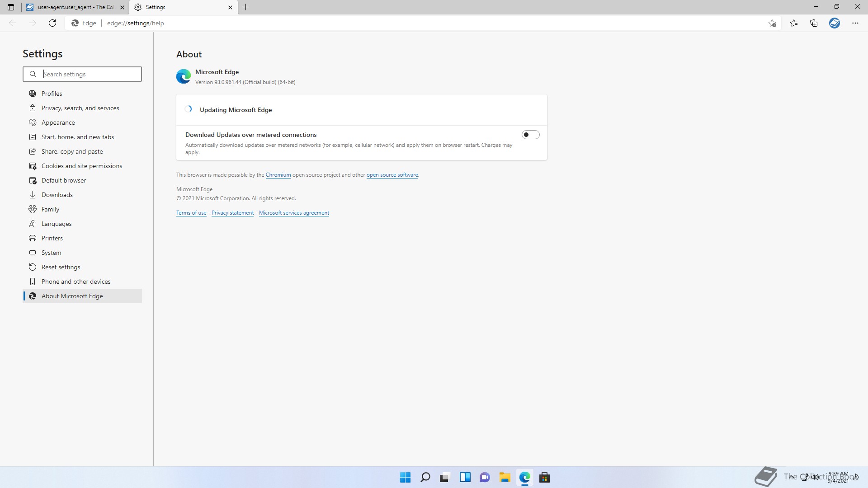Open the Windows Start menu
Viewport: 868px width, 488px height.
[x=405, y=477]
